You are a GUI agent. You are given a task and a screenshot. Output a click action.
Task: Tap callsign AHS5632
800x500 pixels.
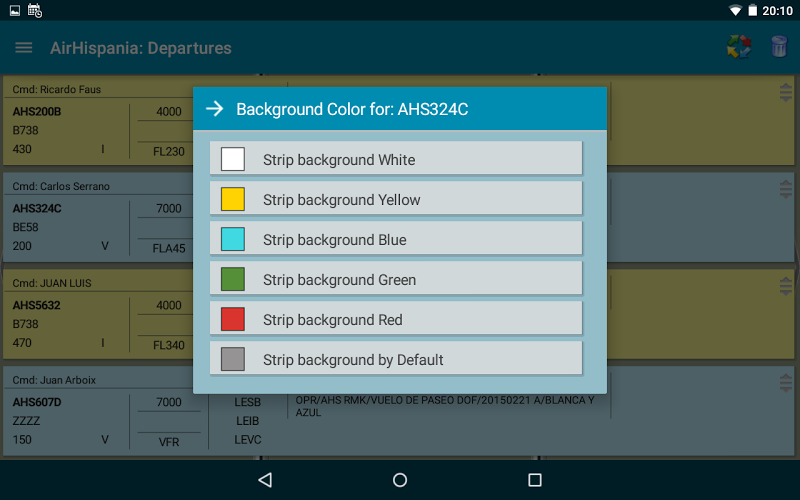36,305
